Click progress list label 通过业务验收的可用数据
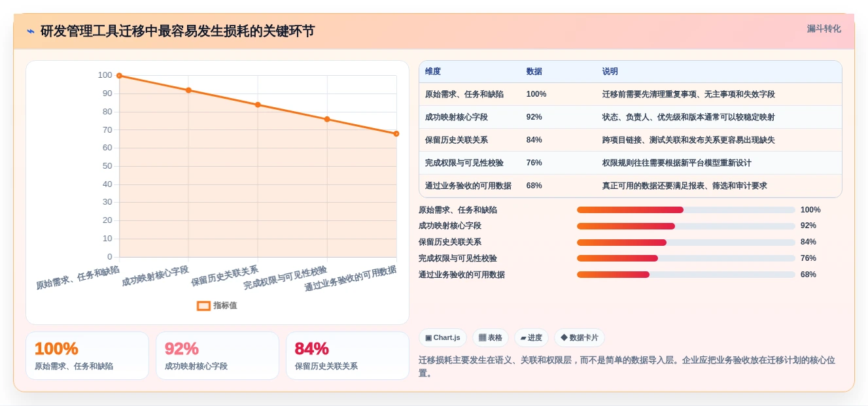 [x=462, y=275]
